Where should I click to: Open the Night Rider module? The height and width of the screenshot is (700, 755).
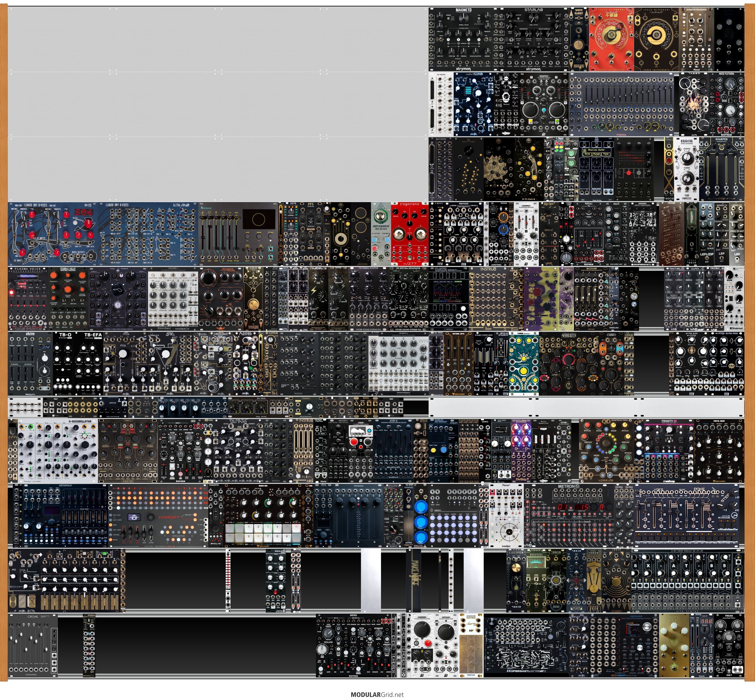pos(634,169)
